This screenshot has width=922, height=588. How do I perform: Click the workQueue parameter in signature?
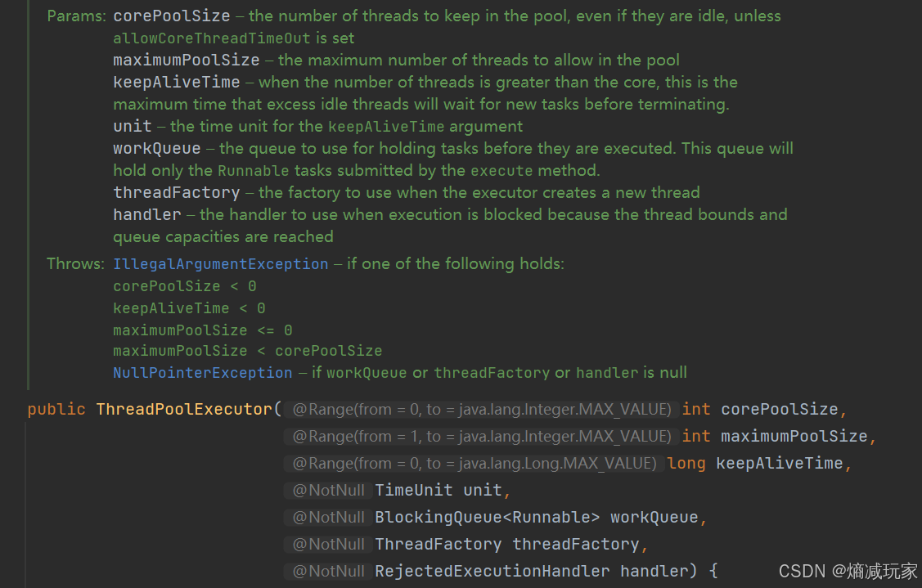(654, 518)
